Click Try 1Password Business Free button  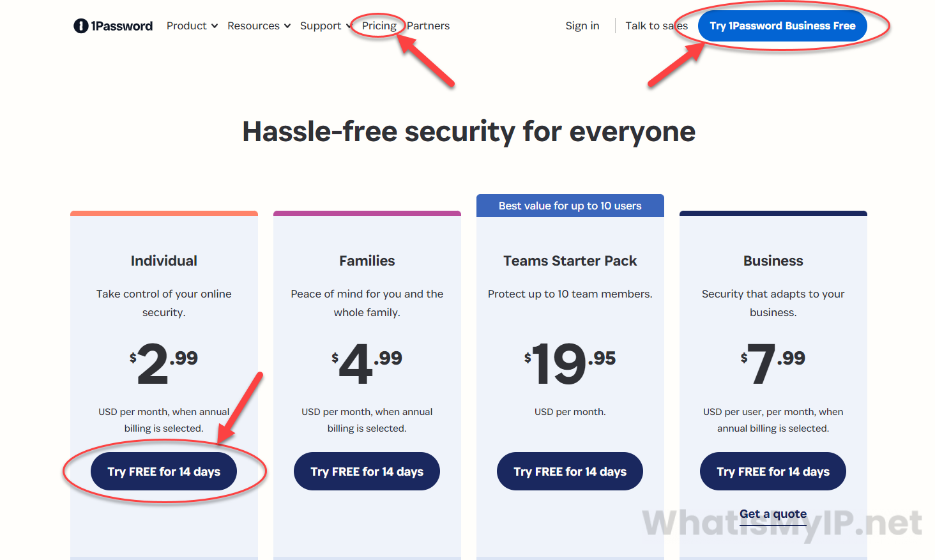pyautogui.click(x=782, y=26)
